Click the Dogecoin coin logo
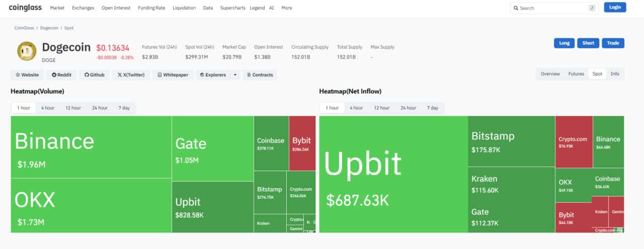The height and width of the screenshot is (249, 644). 27,51
